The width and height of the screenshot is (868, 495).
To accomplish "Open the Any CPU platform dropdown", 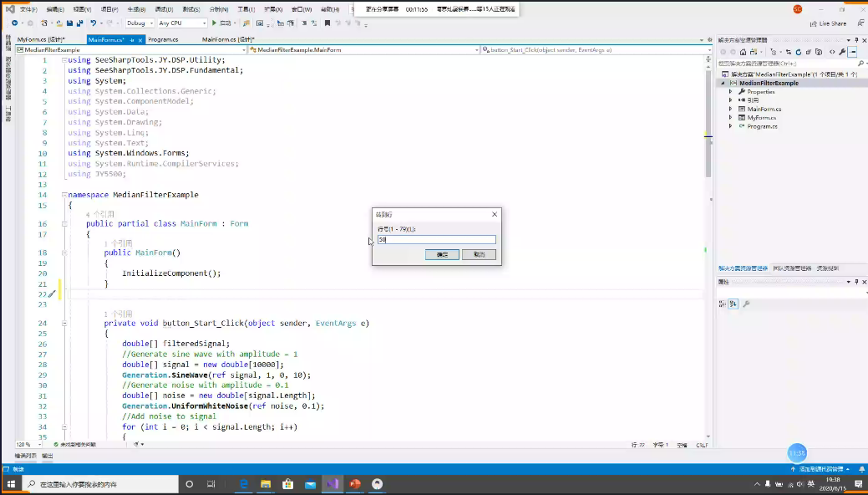I will 181,23.
